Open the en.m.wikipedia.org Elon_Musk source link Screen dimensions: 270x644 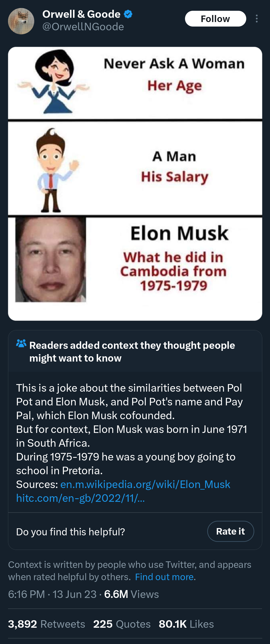pos(145,484)
